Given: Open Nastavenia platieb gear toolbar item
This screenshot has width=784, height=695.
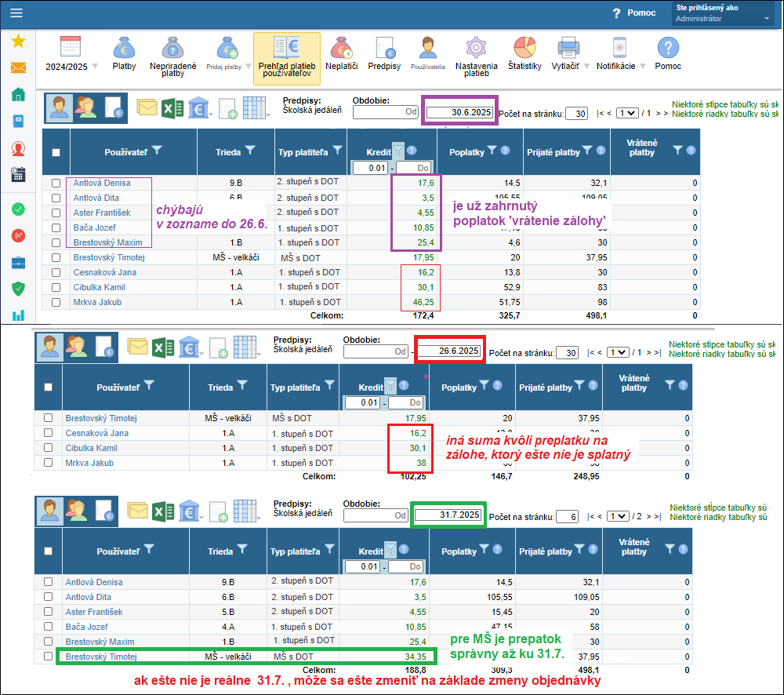Looking at the screenshot, I should (476, 56).
